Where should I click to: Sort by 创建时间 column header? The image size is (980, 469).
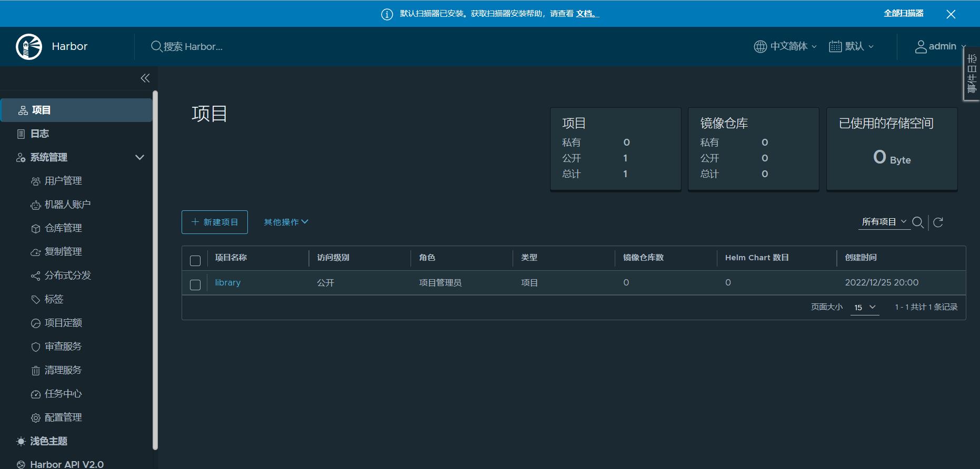pos(861,258)
